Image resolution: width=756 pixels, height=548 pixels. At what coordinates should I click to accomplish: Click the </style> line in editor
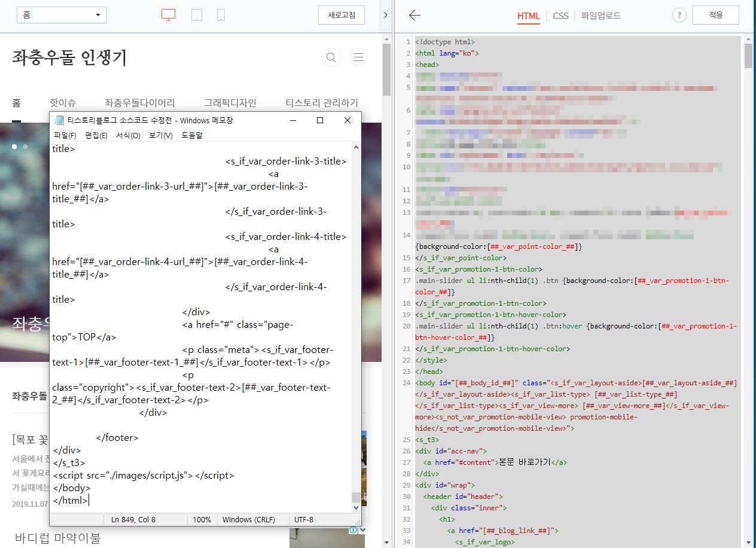pos(431,360)
